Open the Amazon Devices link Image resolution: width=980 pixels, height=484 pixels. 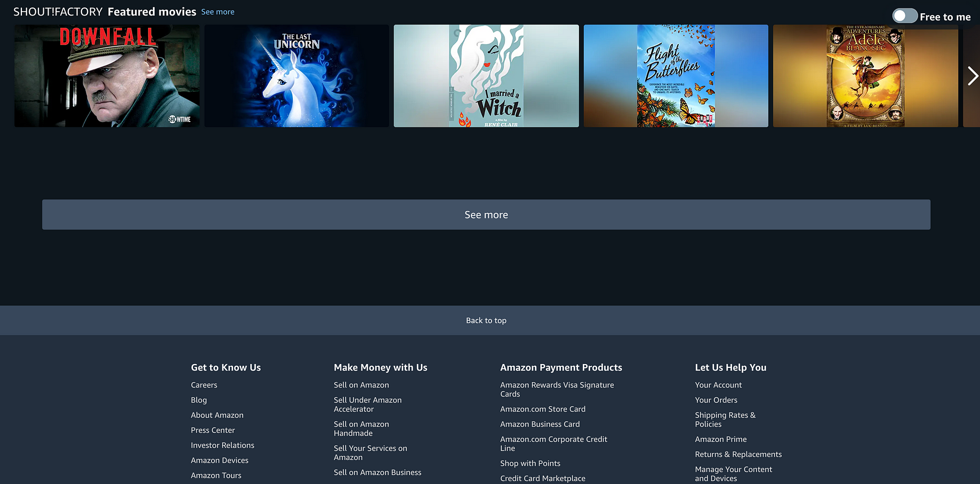(220, 460)
